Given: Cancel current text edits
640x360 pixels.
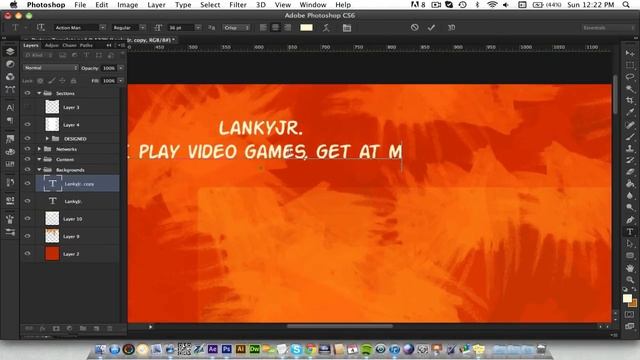Looking at the screenshot, I should click(414, 27).
